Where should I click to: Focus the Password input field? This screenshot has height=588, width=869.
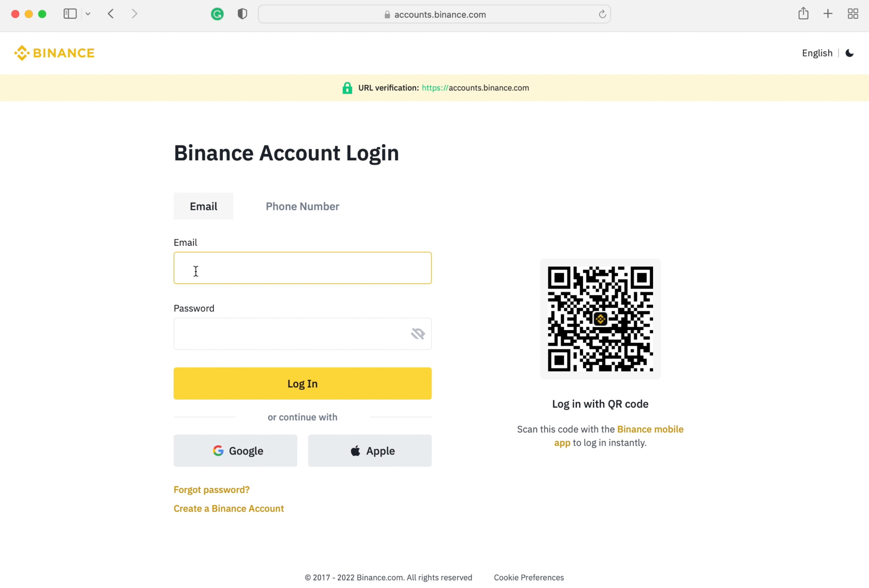point(303,334)
